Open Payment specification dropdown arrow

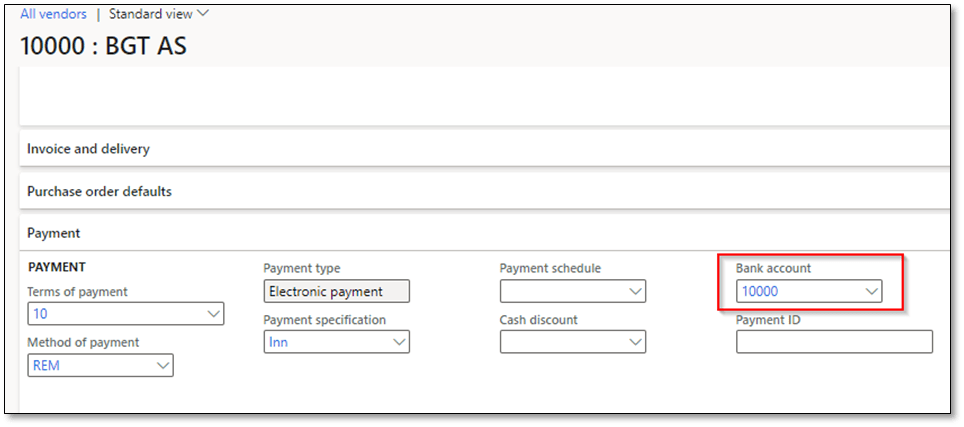coord(399,342)
